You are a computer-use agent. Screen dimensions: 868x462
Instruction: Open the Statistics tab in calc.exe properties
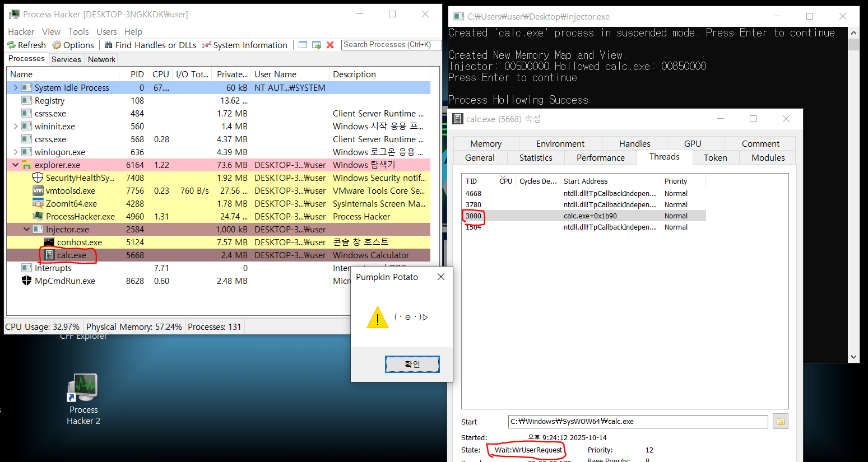click(536, 157)
